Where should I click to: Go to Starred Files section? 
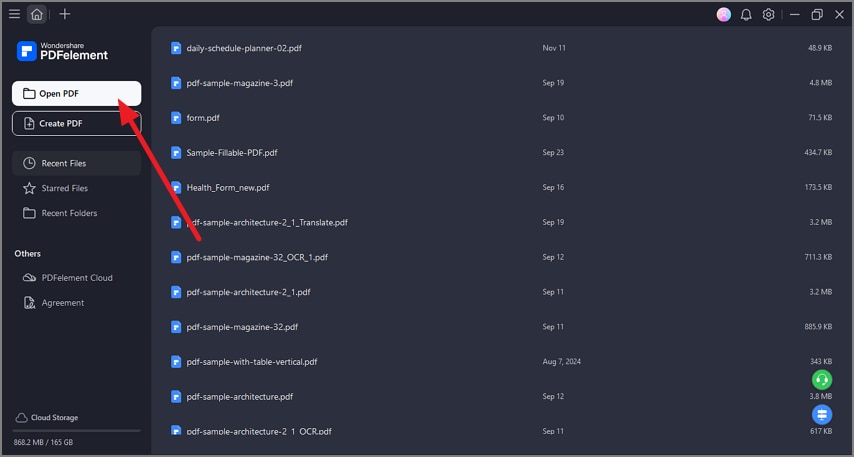click(65, 188)
